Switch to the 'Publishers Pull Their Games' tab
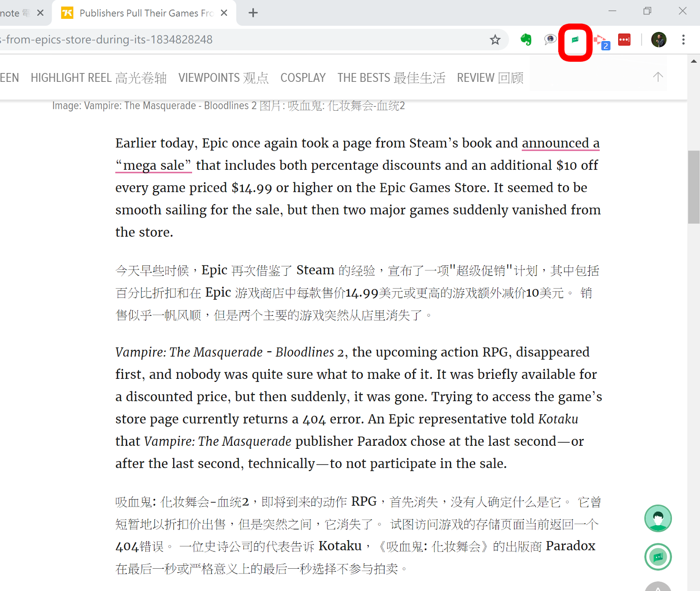The width and height of the screenshot is (700, 591). [x=144, y=13]
